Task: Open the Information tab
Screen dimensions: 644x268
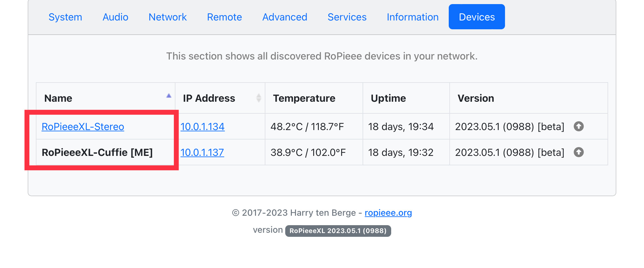Action: pos(413,17)
